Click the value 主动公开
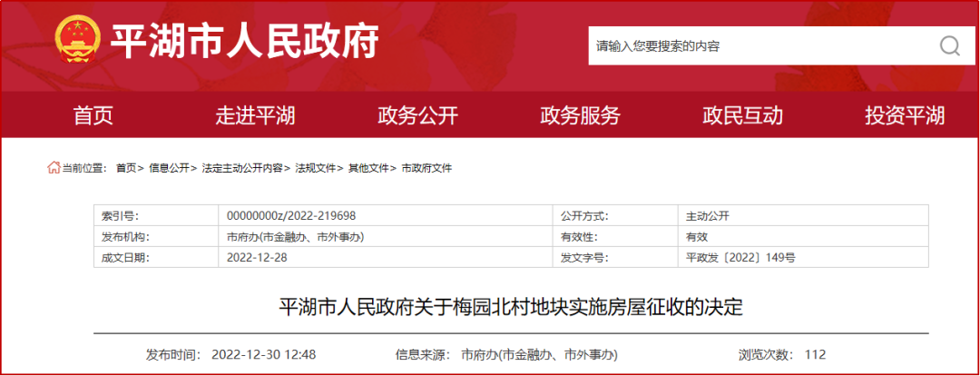 (708, 216)
